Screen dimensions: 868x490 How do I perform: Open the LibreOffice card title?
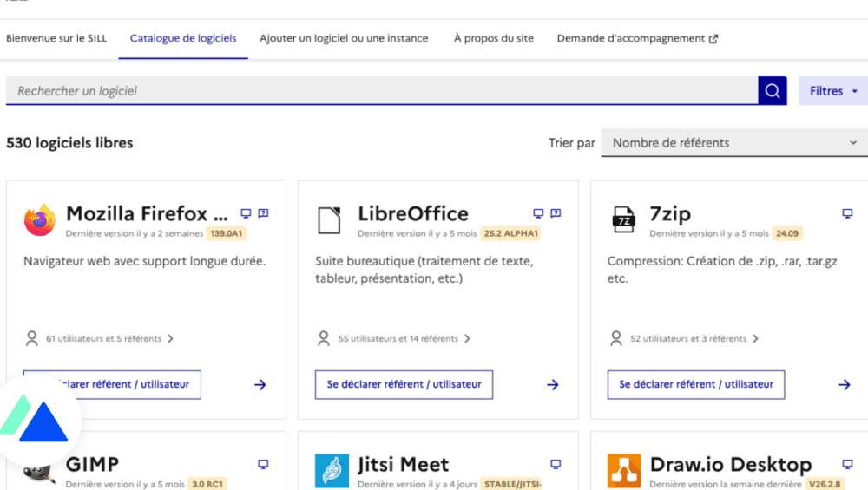click(413, 213)
